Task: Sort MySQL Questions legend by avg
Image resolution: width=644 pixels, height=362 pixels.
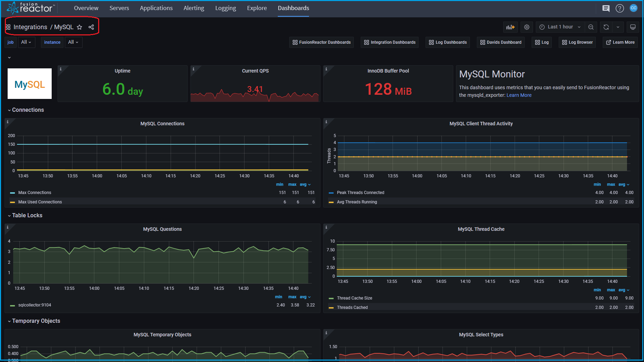Action: (x=305, y=297)
